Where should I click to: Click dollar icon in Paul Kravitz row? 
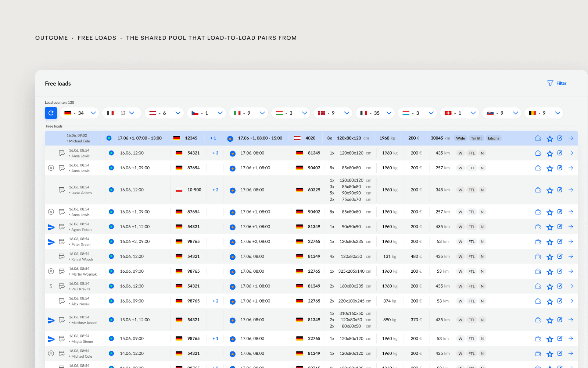tap(51, 286)
